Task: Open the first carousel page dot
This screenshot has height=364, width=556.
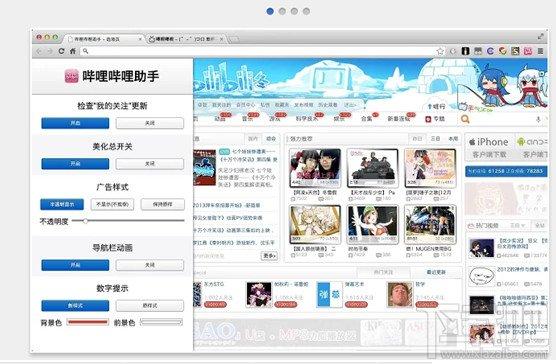Action: [x=270, y=11]
